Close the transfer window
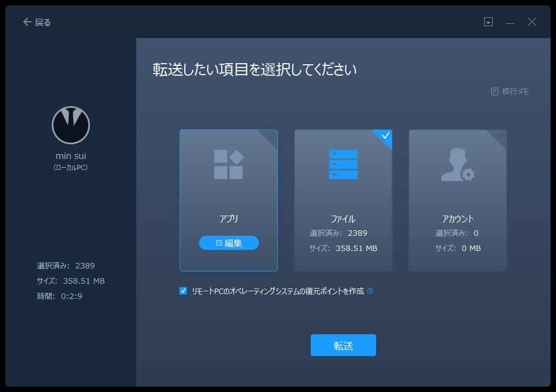 (x=531, y=22)
